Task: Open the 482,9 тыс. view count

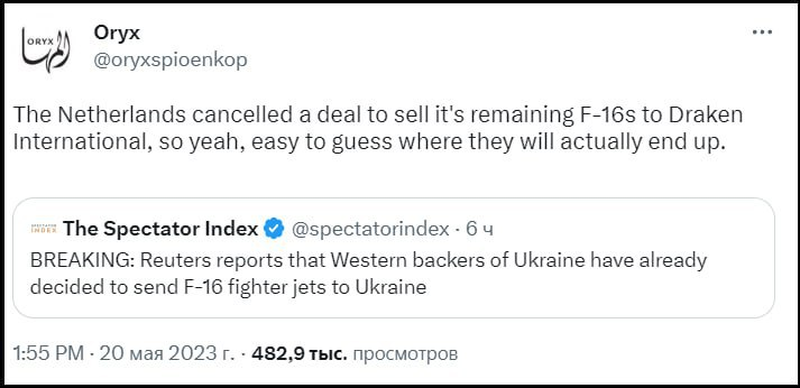Action: point(299,354)
